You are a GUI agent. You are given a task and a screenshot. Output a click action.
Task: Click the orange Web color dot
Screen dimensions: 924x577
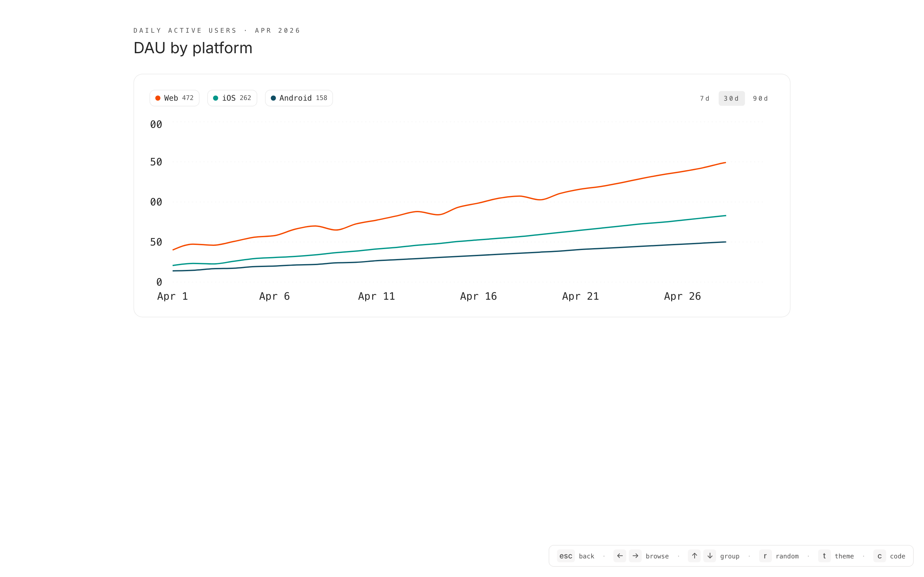coord(158,98)
